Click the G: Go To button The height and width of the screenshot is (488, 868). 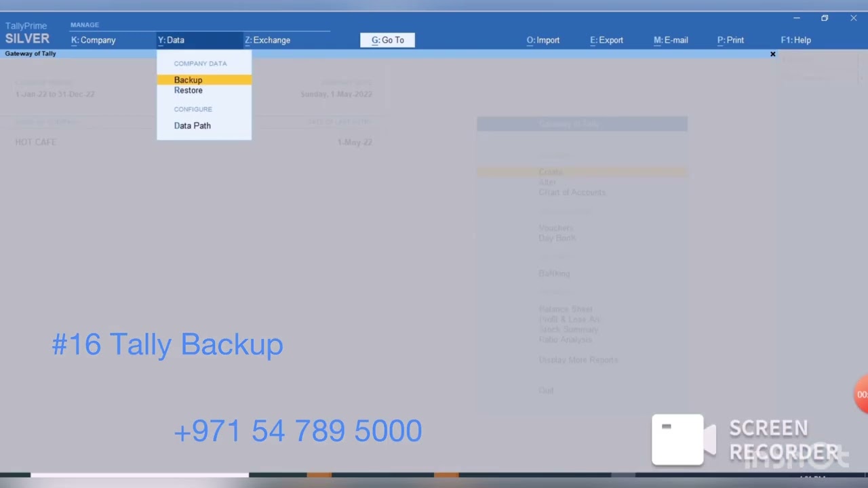point(387,40)
